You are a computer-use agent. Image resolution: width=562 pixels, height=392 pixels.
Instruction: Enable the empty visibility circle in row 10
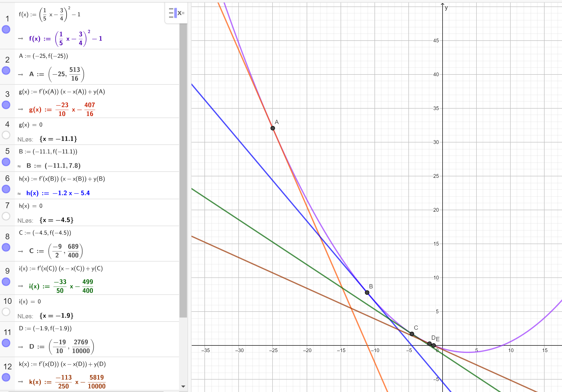click(6, 312)
